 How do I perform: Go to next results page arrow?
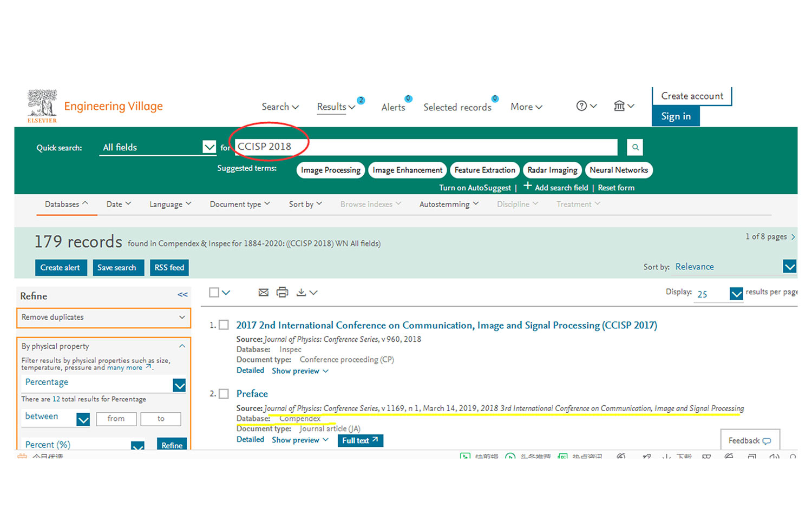pos(793,237)
